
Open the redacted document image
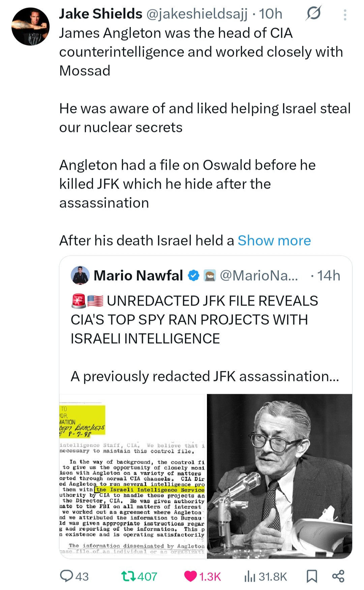(132, 476)
